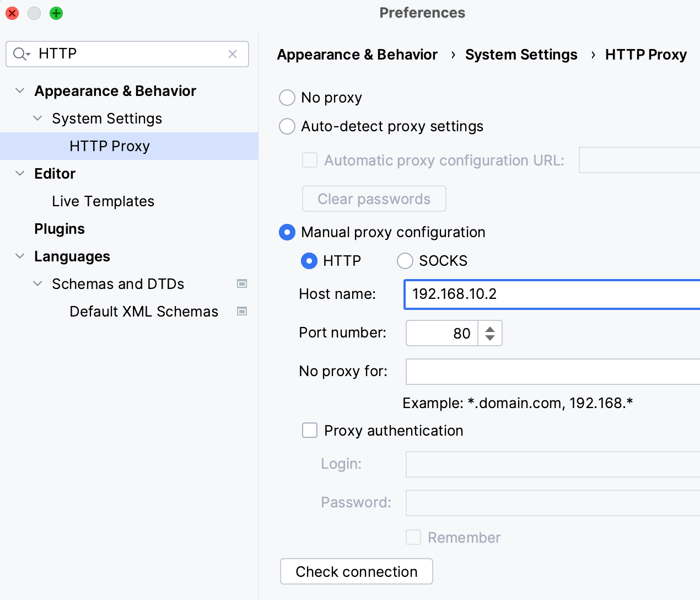
Task: Select Live Templates in the sidebar
Action: [103, 201]
